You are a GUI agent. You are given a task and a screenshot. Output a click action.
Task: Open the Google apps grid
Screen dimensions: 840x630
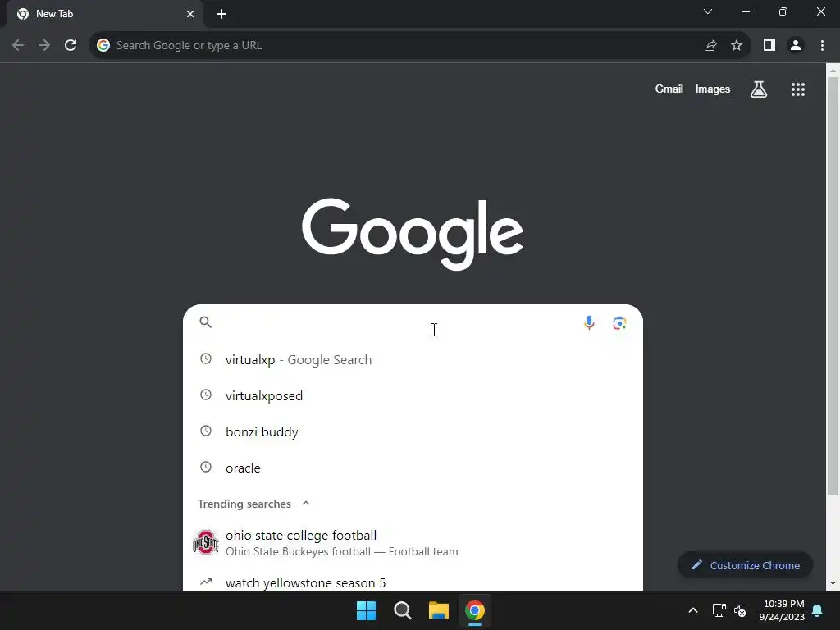pyautogui.click(x=798, y=89)
